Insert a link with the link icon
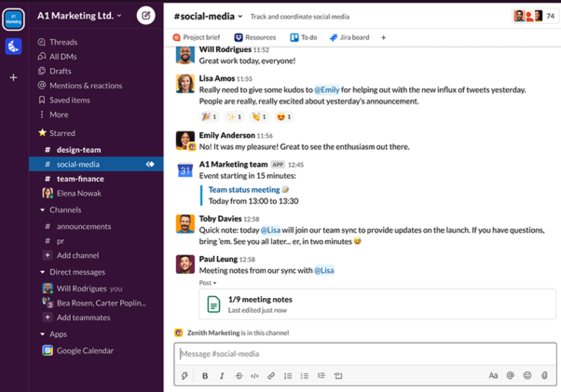 271,376
